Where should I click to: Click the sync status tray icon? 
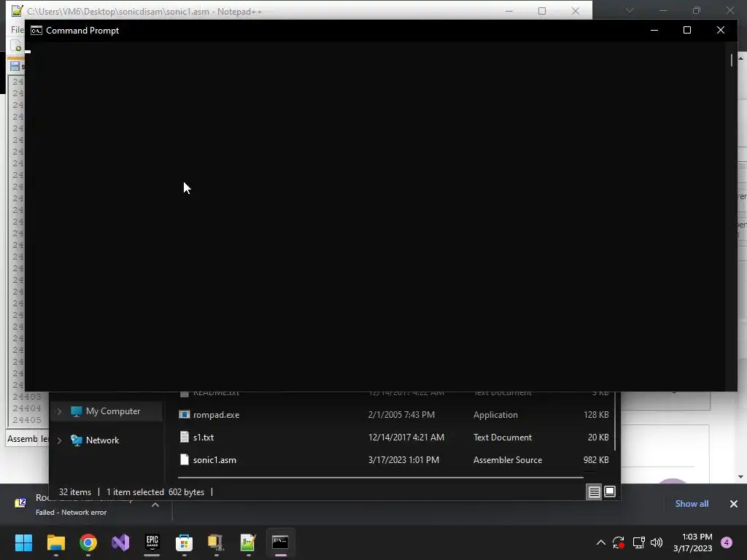[x=619, y=542]
